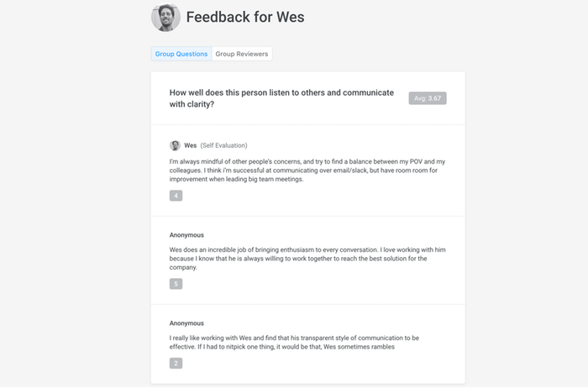588x388 pixels.
Task: Click Wes's large profile photo
Action: coord(165,18)
